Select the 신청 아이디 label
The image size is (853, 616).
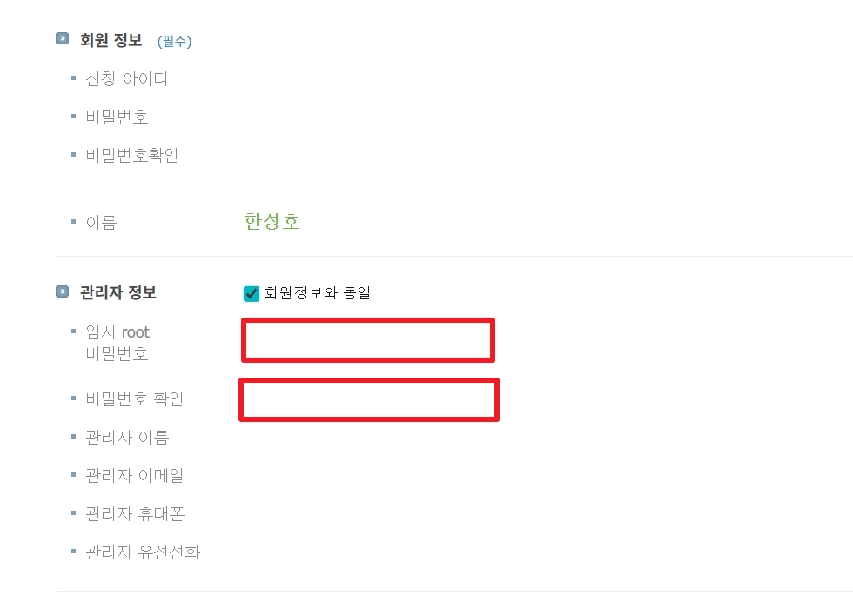[126, 79]
